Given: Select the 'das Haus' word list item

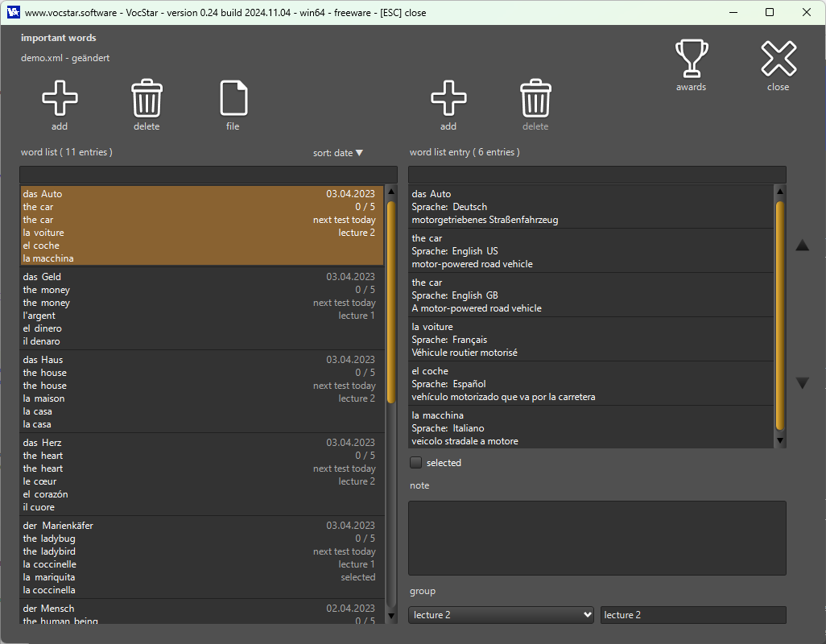Looking at the screenshot, I should [202, 392].
